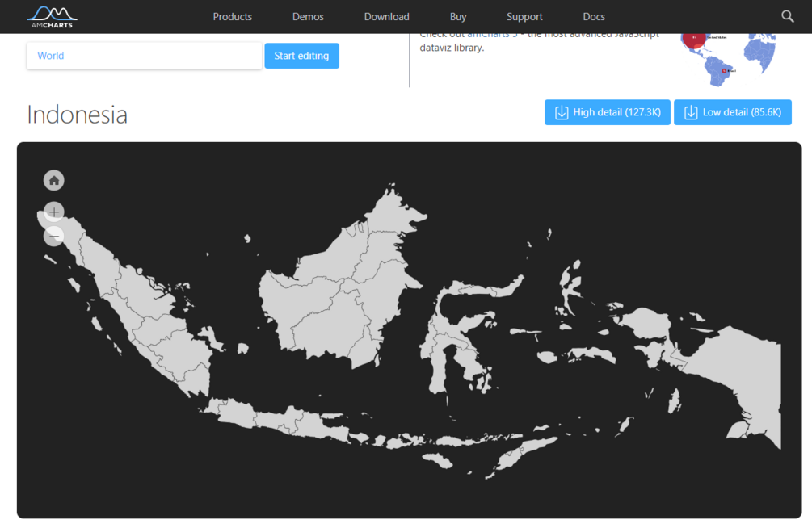Viewport: 812px width, 528px height.
Task: Open the Demos menu
Action: (308, 16)
